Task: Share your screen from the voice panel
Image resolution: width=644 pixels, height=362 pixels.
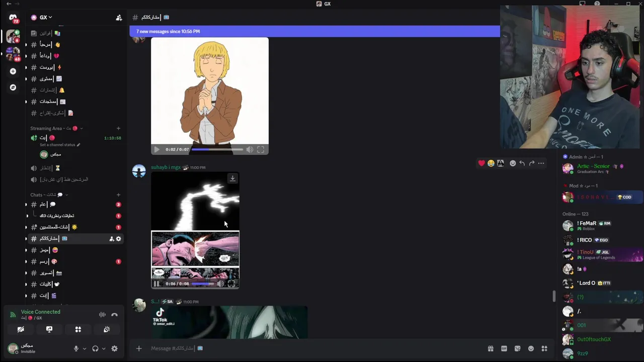Action: coord(49,329)
